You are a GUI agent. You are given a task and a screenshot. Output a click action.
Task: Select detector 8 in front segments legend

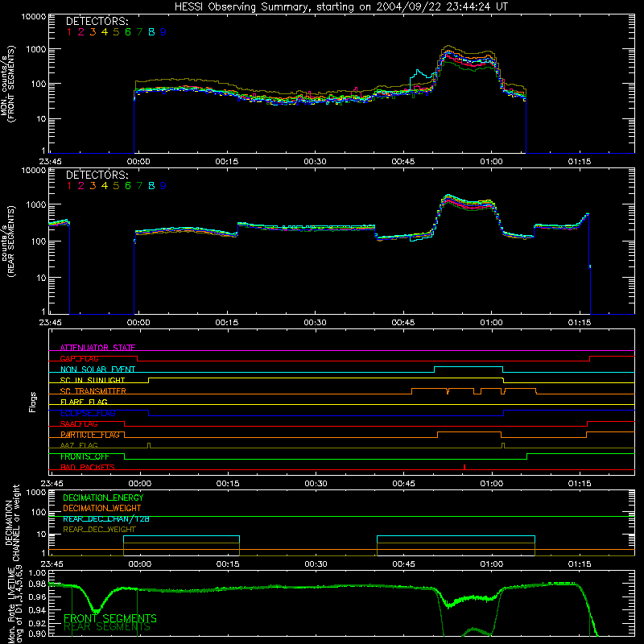[151, 32]
